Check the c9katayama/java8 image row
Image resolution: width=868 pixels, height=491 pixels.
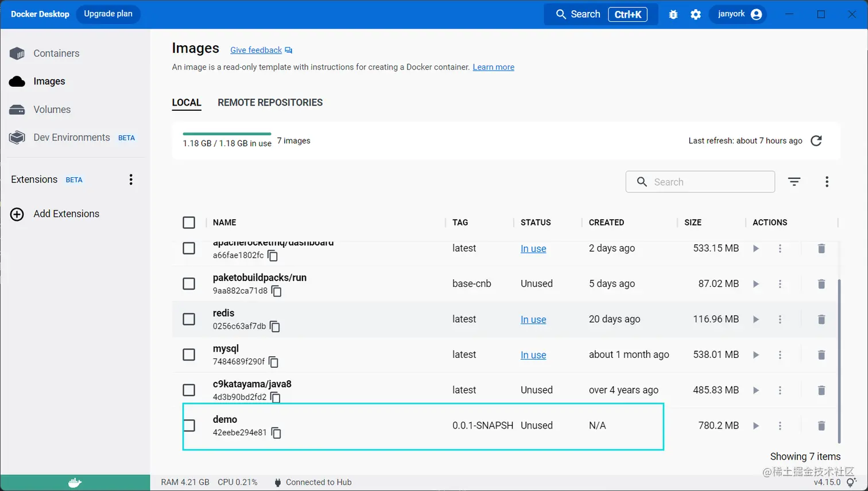(x=189, y=391)
